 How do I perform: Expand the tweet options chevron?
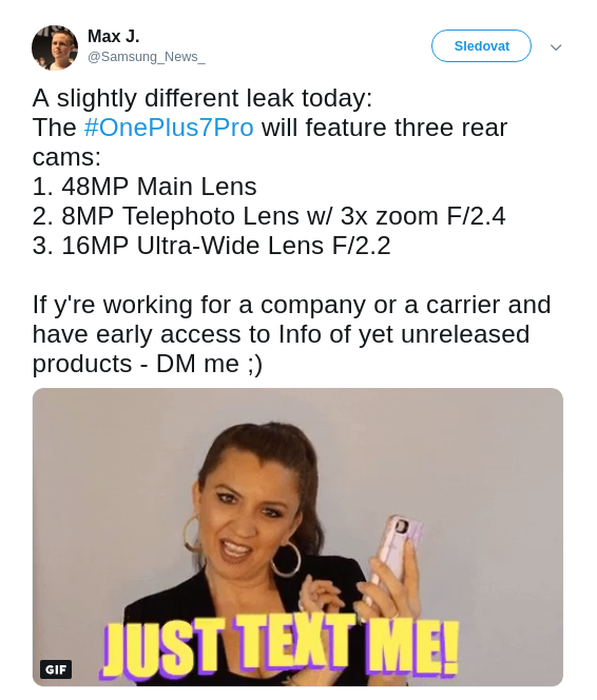[x=556, y=47]
